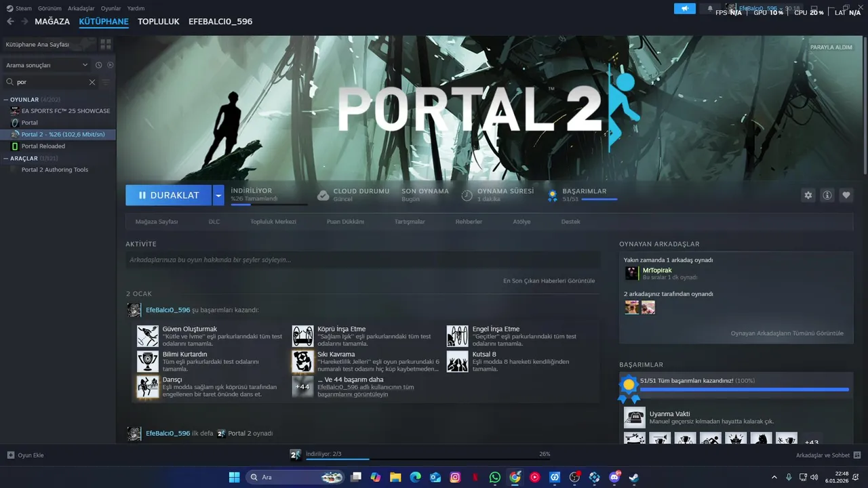Open Arkadaşlar ve Sohbet friends icon
The height and width of the screenshot is (488, 868).
click(856, 455)
